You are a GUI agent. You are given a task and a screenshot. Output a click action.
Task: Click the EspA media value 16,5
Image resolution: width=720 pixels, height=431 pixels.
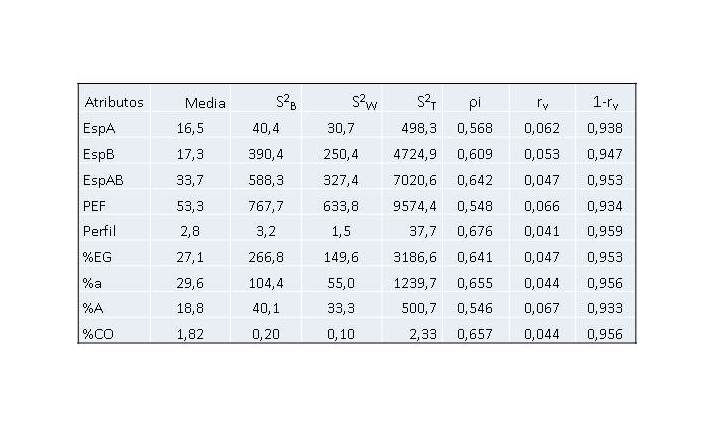pyautogui.click(x=192, y=128)
